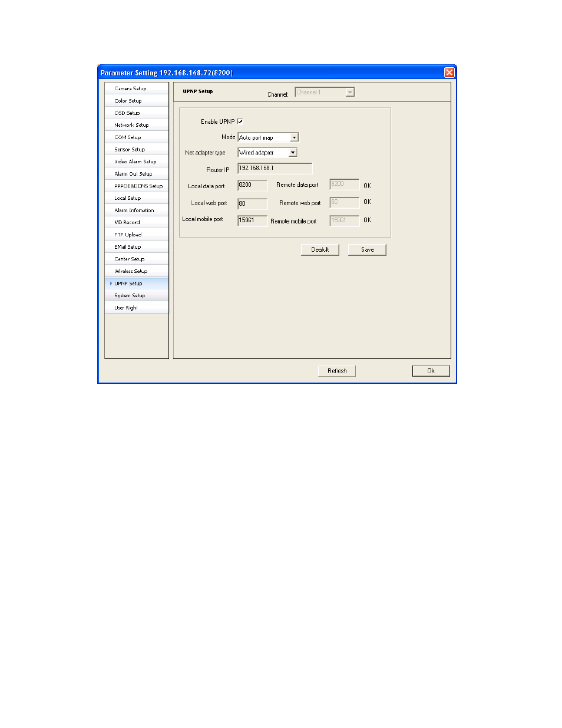Open Alarm Information page
This screenshot has height=728, width=562.
pos(137,210)
